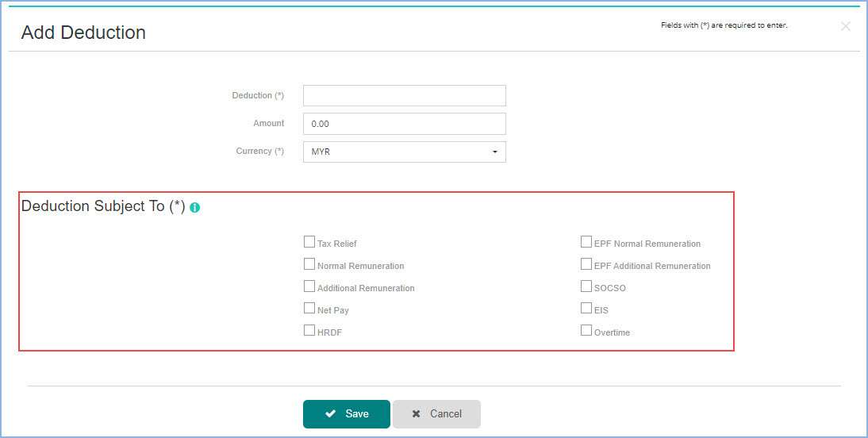Click the Currency dropdown arrow
Image resolution: width=868 pixels, height=438 pixels.
(495, 152)
